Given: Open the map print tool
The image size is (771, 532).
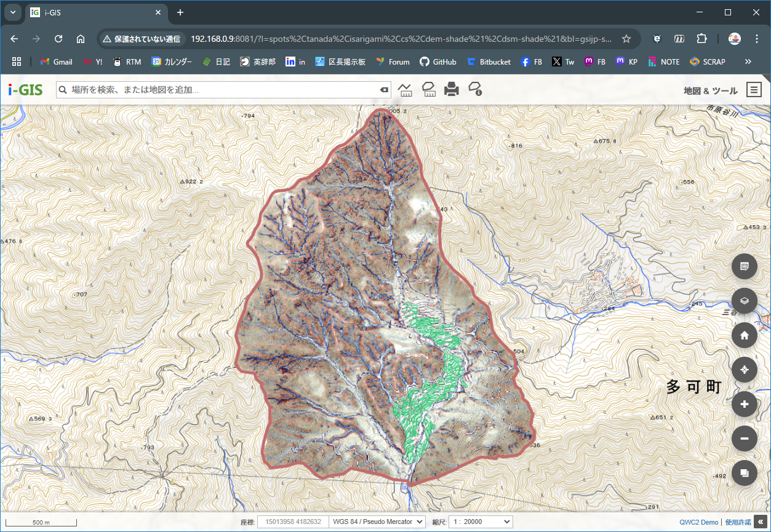Looking at the screenshot, I should 452,90.
